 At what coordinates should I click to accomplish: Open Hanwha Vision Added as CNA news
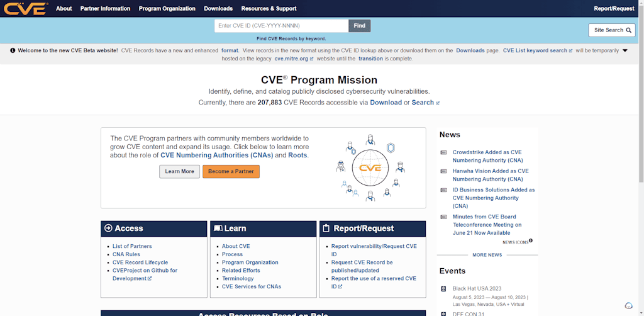coord(491,175)
